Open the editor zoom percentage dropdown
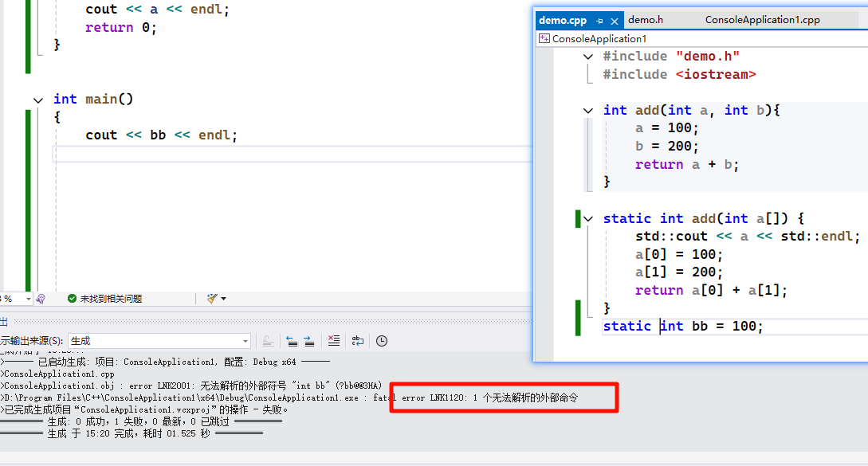 click(x=29, y=299)
